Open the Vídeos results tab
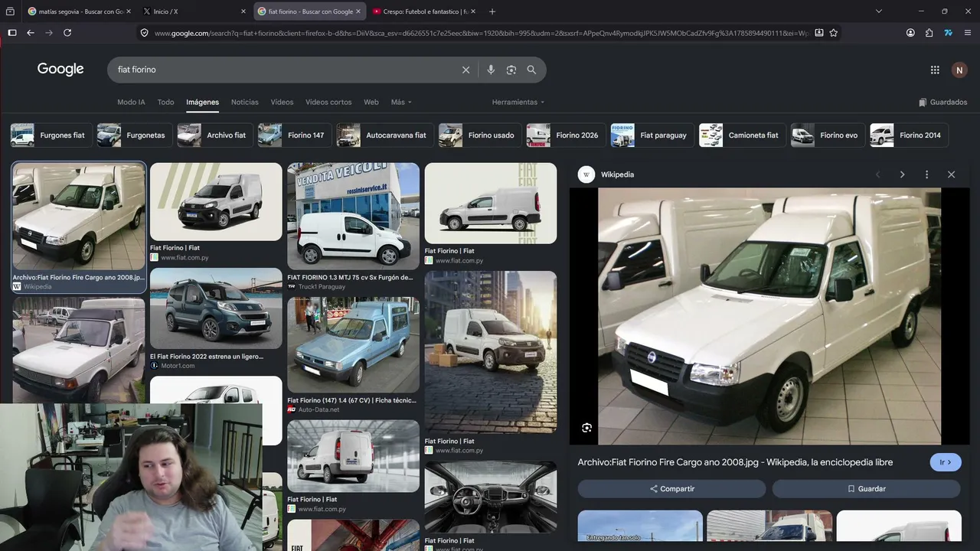 [282, 102]
